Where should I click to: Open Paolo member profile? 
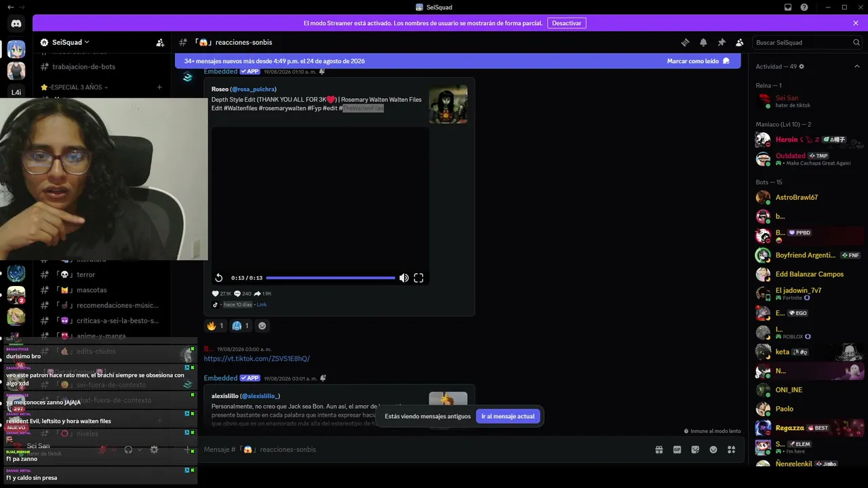tap(808, 409)
